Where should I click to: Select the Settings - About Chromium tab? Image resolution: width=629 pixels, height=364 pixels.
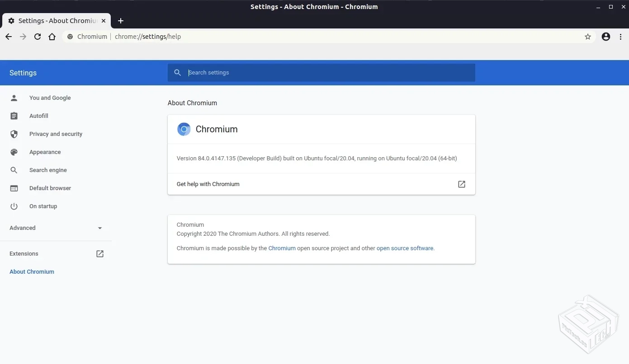point(54,20)
